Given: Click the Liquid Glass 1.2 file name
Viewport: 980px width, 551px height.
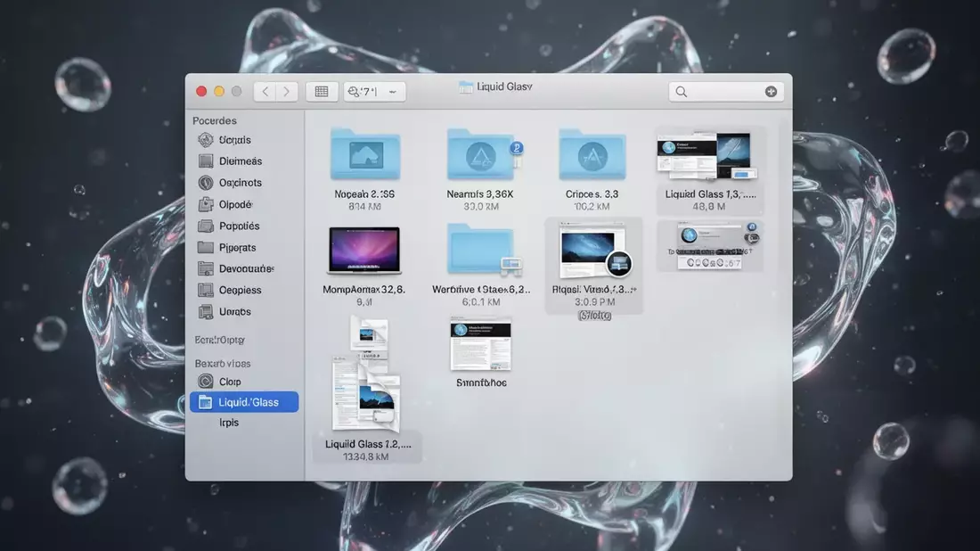Looking at the screenshot, I should point(368,444).
